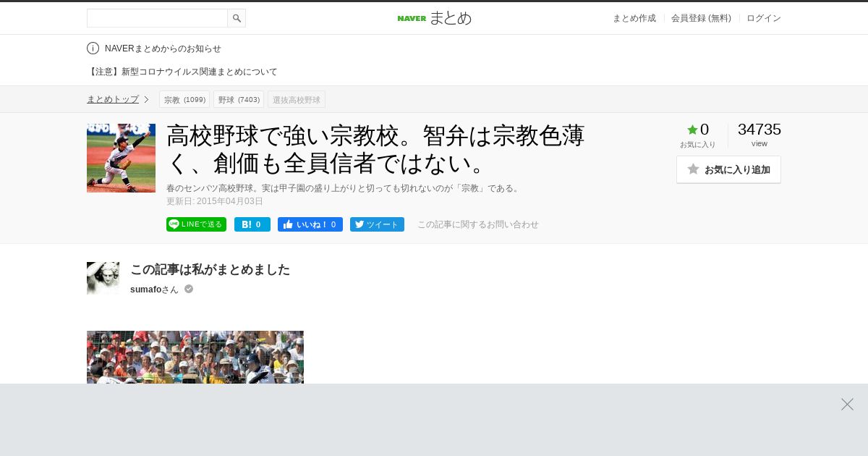Open 会員登録 (無料) in the header
This screenshot has height=456, width=868.
point(701,18)
